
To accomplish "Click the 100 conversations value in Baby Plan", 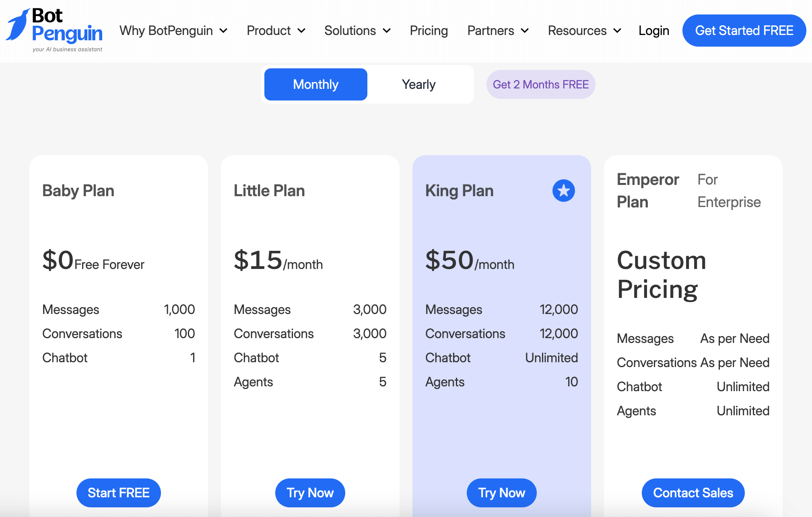I will (x=185, y=334).
